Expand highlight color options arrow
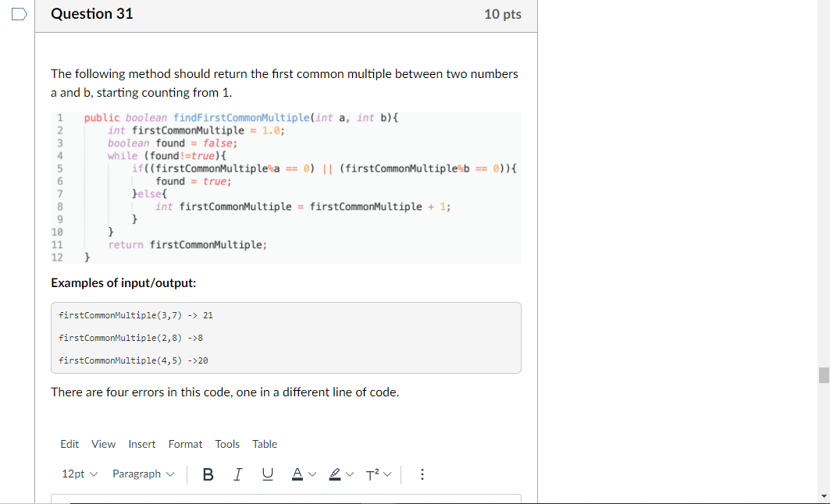The height and width of the screenshot is (504, 830). point(350,474)
